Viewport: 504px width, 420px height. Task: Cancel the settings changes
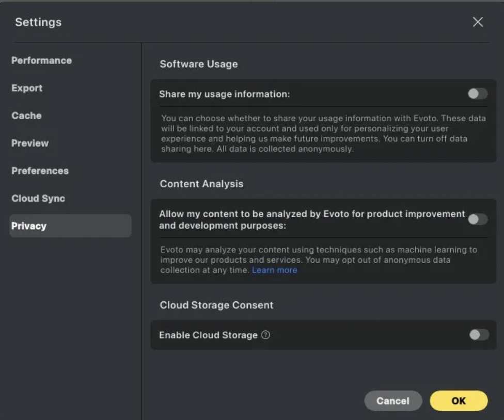(393, 400)
